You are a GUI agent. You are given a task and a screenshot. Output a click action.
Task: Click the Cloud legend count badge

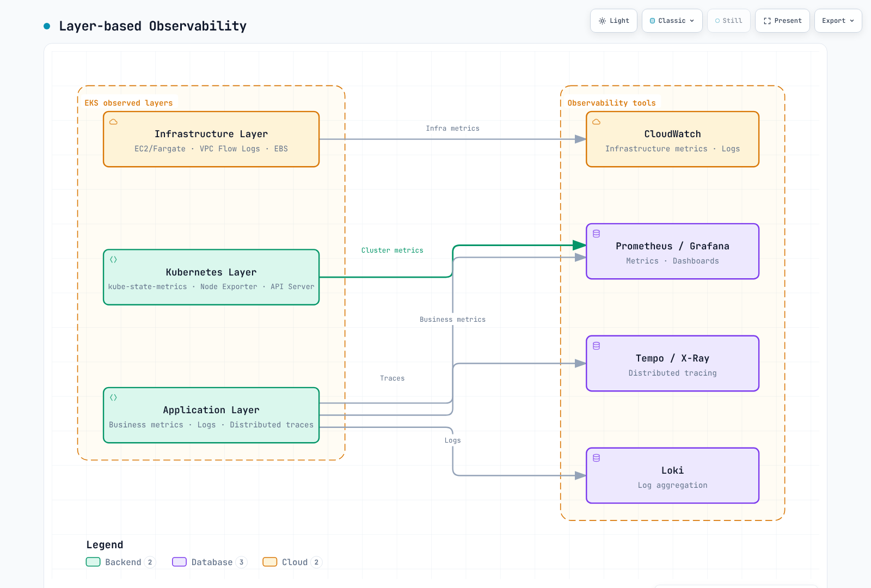(316, 562)
